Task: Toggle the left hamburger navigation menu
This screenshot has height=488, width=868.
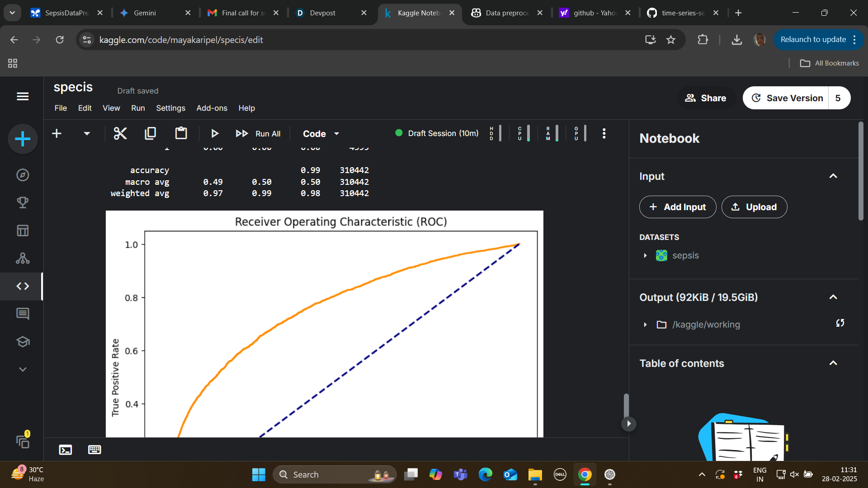Action: 23,96
